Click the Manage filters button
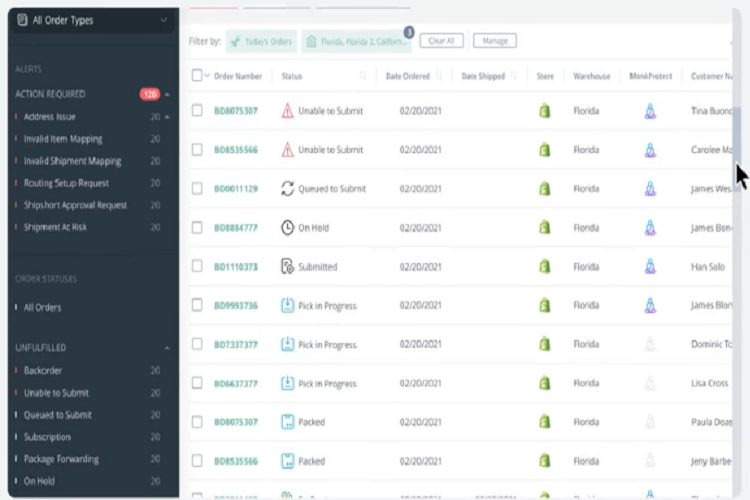Screen dimensions: 750x500 point(495,41)
